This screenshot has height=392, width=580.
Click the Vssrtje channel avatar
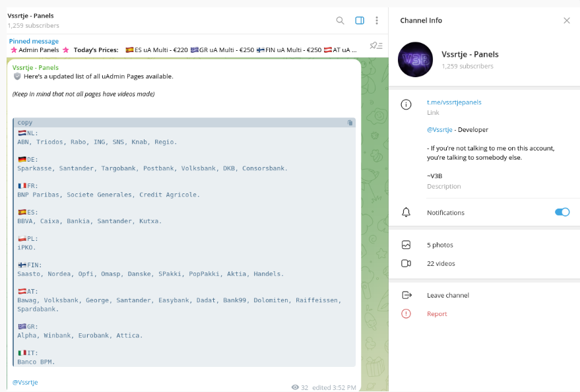[415, 59]
